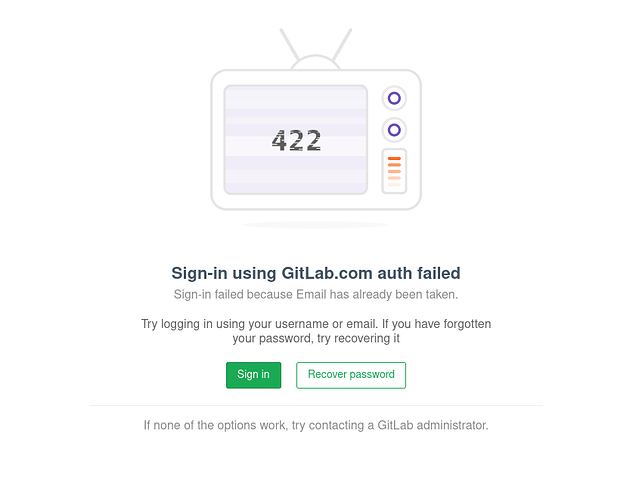Click the green Sign in button
Screen dimensions: 636x499
click(254, 375)
